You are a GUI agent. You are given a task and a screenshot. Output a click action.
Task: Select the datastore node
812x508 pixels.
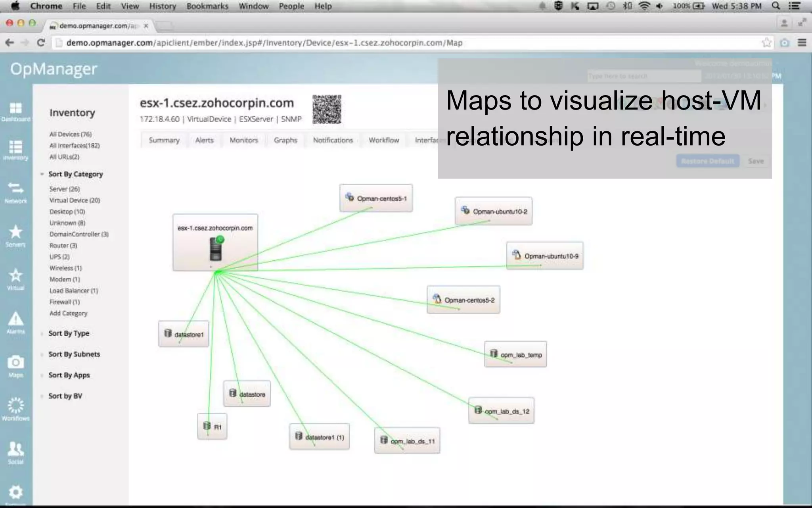(247, 394)
